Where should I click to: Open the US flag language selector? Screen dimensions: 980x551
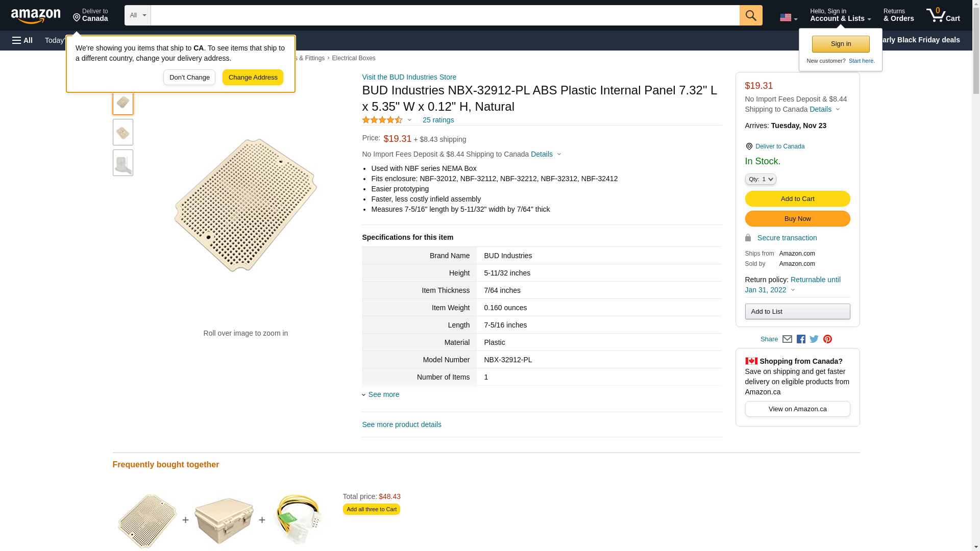(788, 18)
